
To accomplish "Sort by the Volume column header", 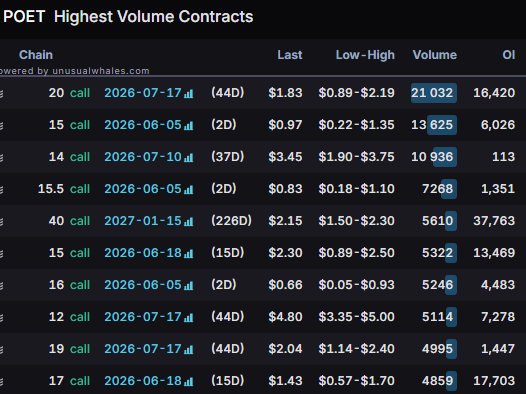I will click(435, 55).
